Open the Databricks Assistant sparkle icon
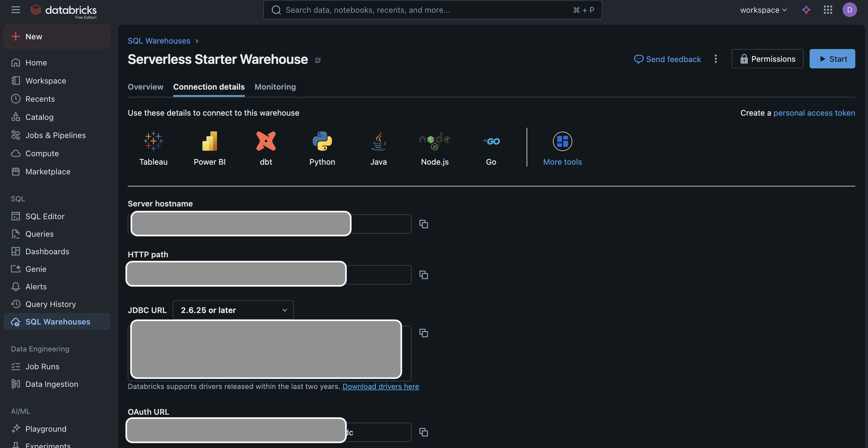This screenshot has height=448, width=868. [x=806, y=10]
